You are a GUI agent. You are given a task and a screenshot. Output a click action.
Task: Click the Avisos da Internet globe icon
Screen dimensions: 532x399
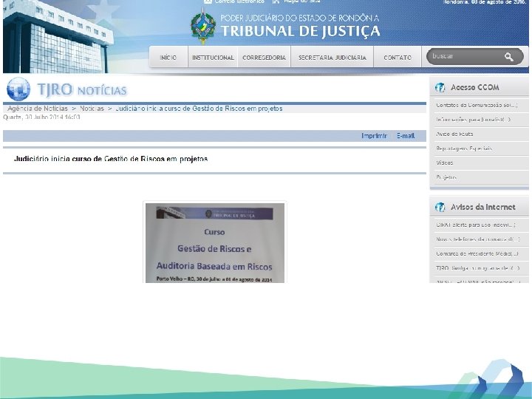[x=440, y=207]
